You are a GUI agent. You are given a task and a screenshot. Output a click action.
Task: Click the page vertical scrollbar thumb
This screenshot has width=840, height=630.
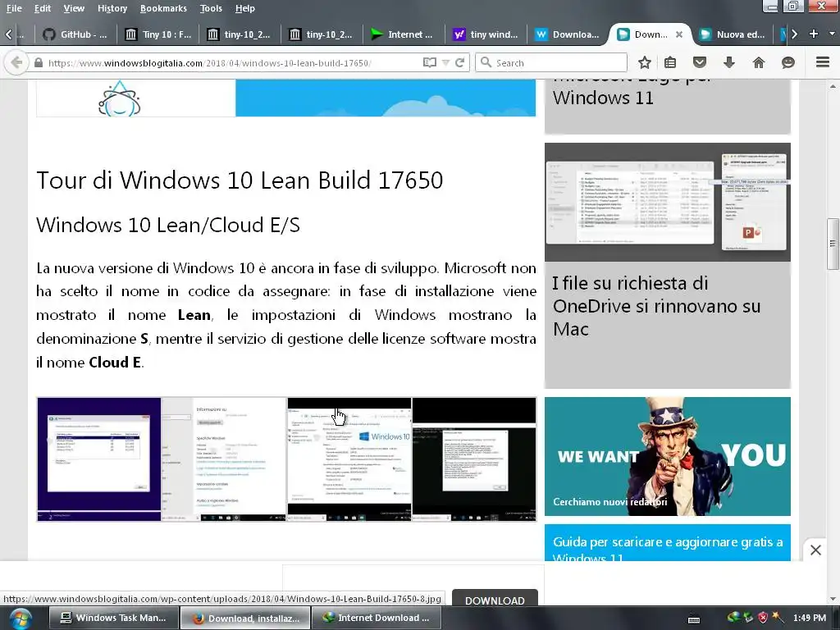(x=833, y=244)
